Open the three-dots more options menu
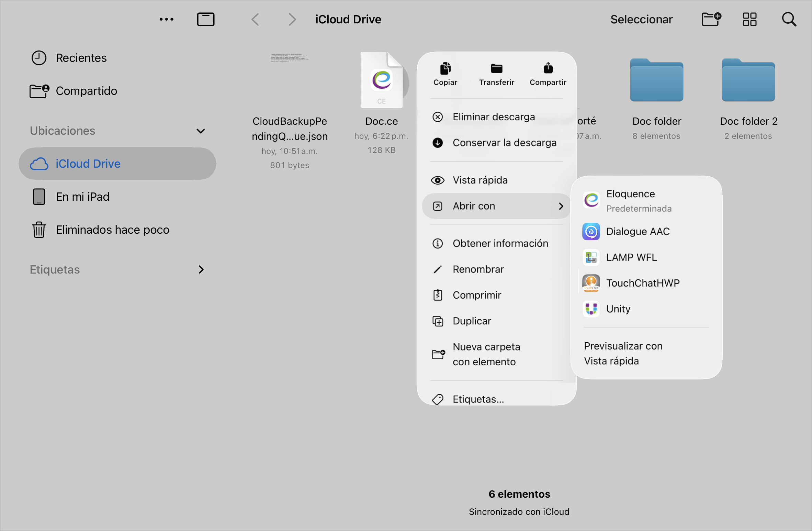812x531 pixels. (x=167, y=19)
